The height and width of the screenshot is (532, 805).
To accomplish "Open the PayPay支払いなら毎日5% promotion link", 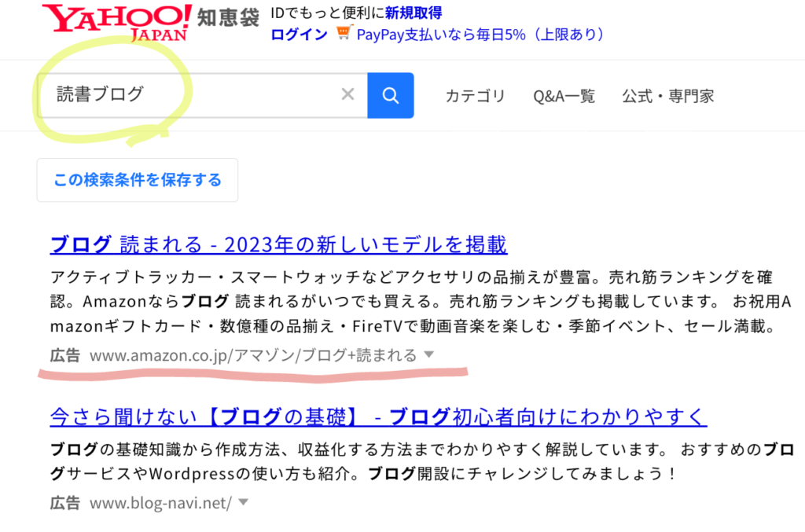I will tap(480, 35).
